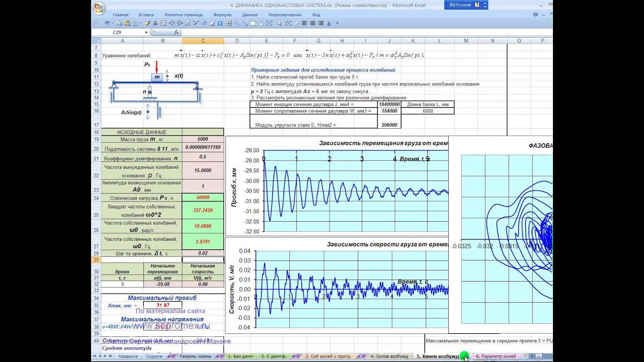Select the Arrow drawing tool

(245, 23)
